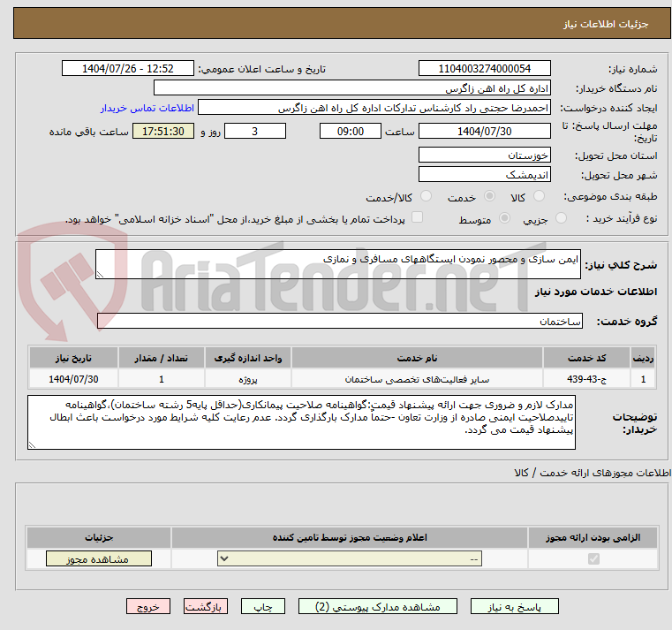Screen dimensions: 672x630
Task: Click the گروه خدمت field ساختمان
Action: pos(339,322)
